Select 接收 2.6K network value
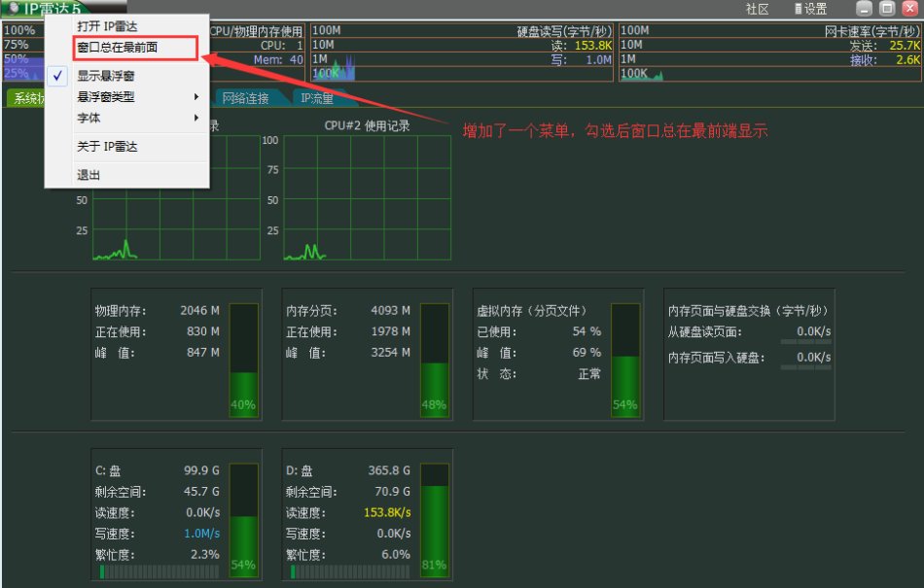This screenshot has width=924, height=588. [x=908, y=59]
